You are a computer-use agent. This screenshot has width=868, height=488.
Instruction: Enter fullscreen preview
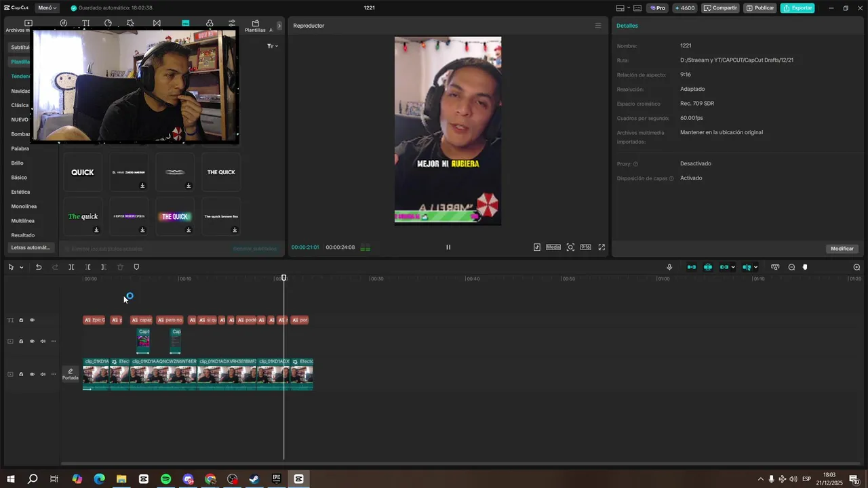point(601,247)
